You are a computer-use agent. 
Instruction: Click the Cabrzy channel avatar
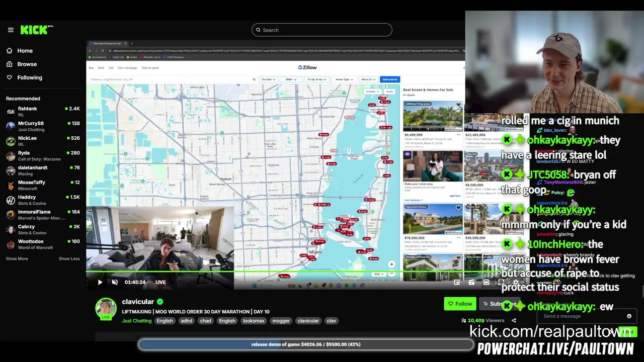point(11,230)
